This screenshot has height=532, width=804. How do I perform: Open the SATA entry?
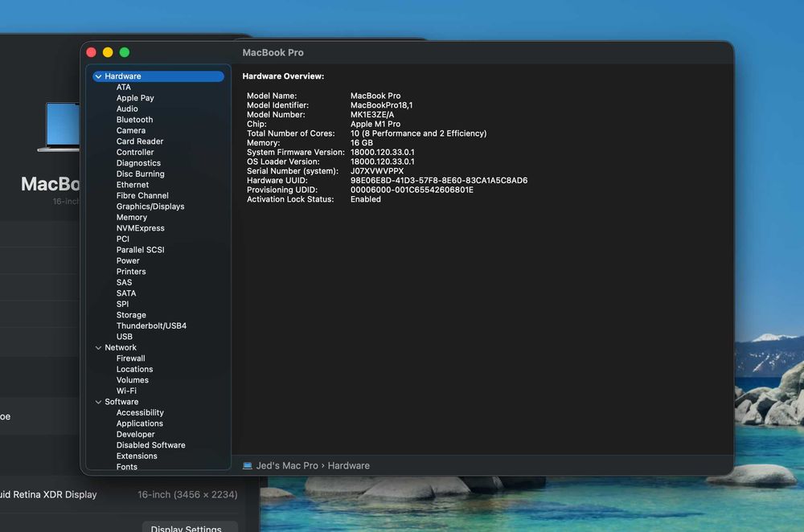[x=126, y=293]
